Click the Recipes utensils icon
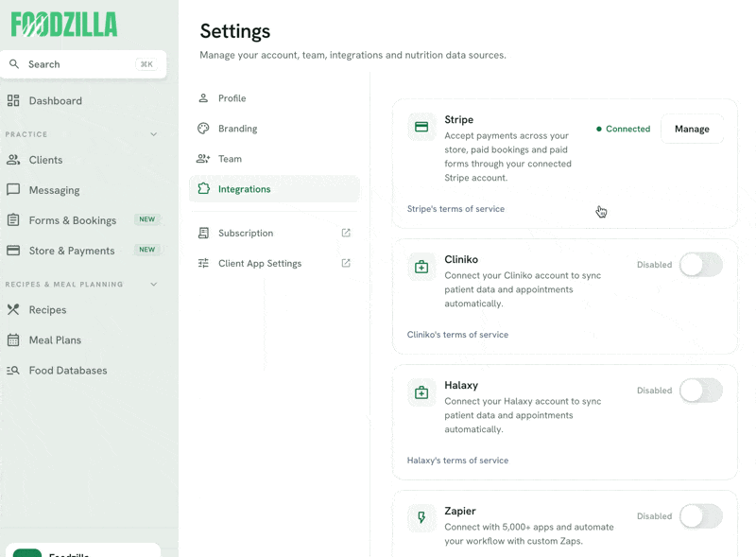Screen dimensions: 756x557 (13, 309)
